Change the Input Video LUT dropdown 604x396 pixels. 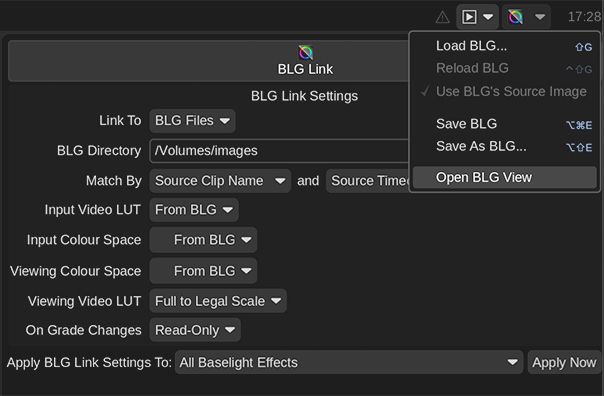pos(194,210)
